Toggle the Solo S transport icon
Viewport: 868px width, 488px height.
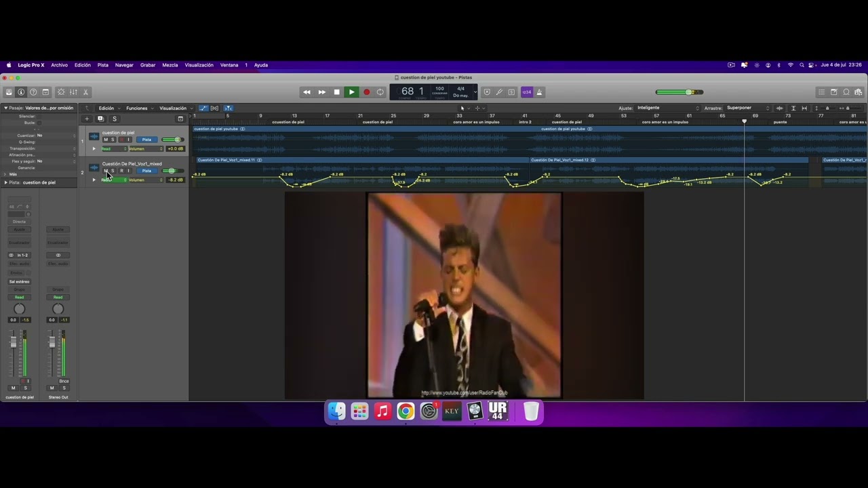pos(511,92)
